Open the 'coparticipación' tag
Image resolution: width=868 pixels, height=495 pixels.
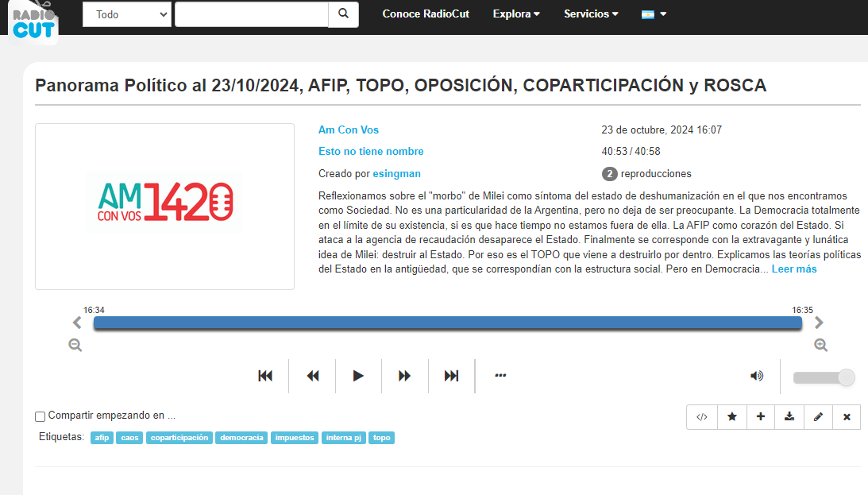[179, 438]
